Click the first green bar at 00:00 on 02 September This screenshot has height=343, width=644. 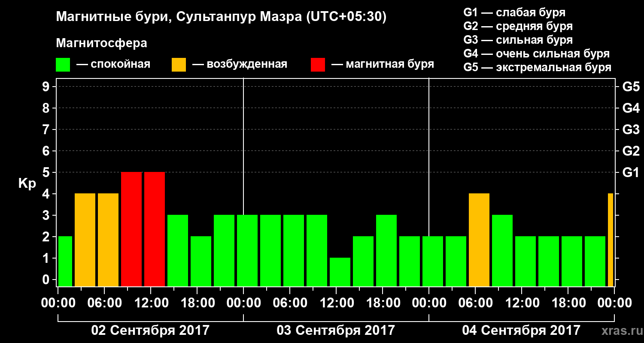coord(65,262)
